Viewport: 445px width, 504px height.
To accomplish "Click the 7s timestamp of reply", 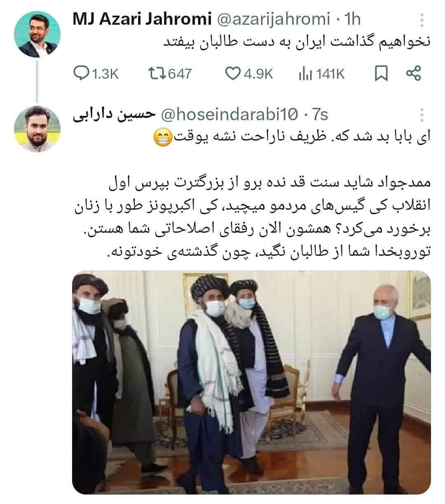I will point(320,115).
